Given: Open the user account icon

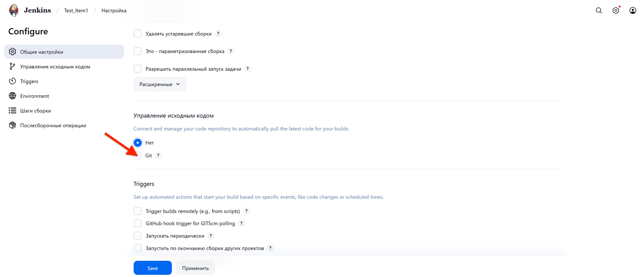Looking at the screenshot, I should pos(632,10).
